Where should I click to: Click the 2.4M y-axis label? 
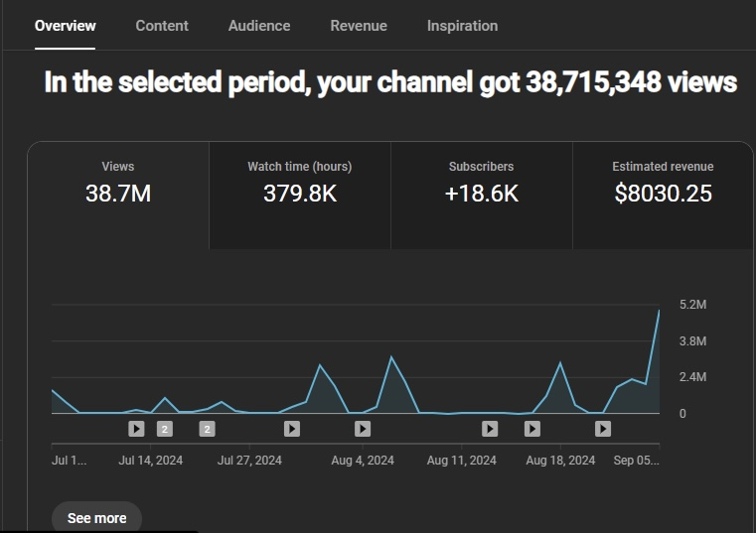(x=692, y=377)
